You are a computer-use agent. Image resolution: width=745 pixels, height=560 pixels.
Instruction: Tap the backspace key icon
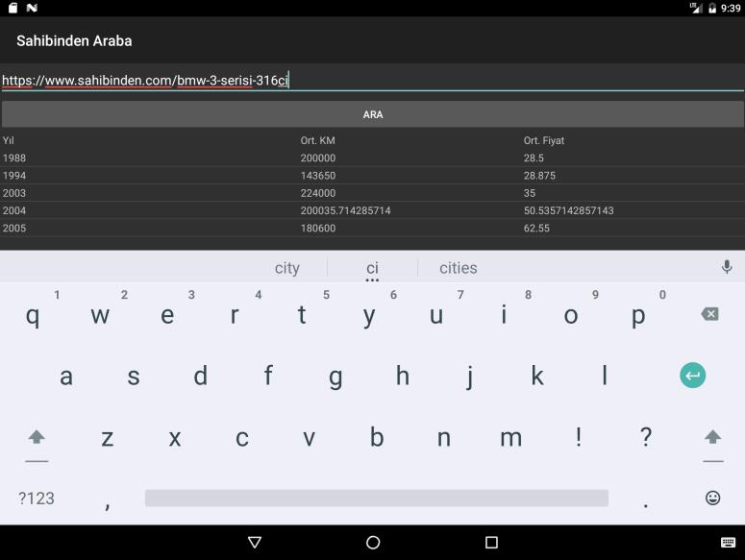709,314
